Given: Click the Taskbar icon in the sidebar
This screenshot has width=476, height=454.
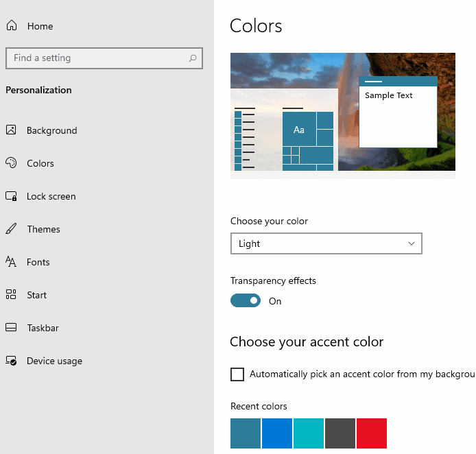Looking at the screenshot, I should click(11, 327).
